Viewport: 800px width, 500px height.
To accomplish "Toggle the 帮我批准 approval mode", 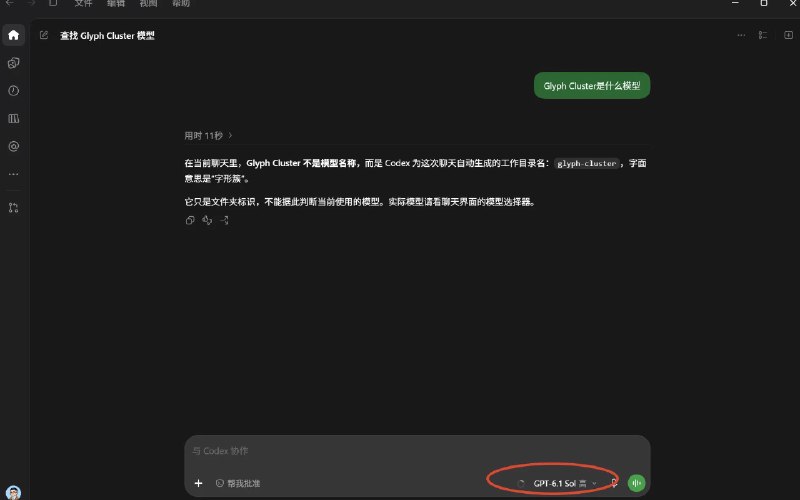I will (x=238, y=483).
